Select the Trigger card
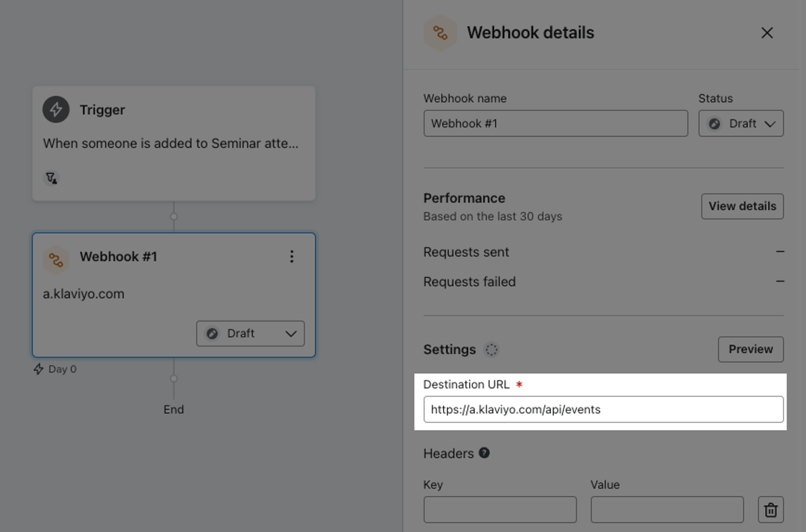The width and height of the screenshot is (806, 532). click(174, 144)
